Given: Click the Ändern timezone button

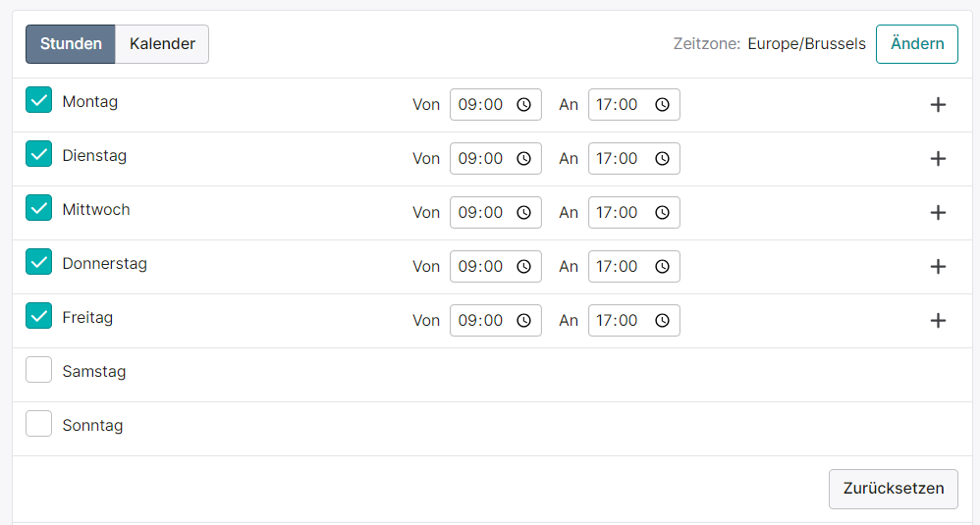Looking at the screenshot, I should click(x=917, y=44).
